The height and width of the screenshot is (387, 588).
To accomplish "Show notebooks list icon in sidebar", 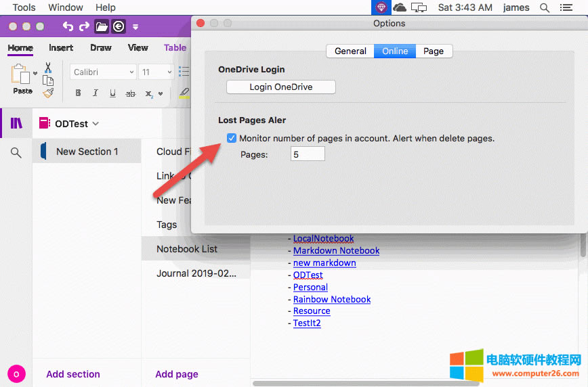I will 16,123.
